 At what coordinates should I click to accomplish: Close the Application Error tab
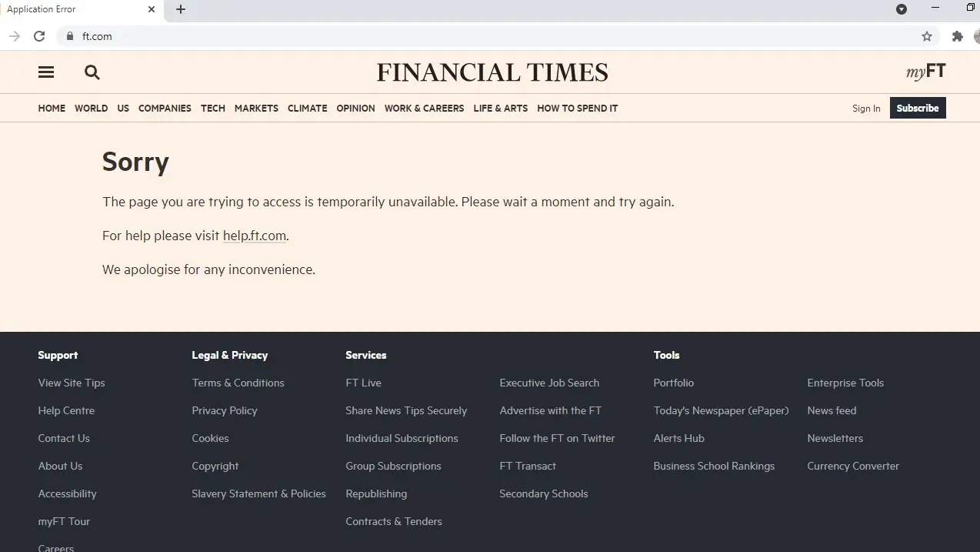point(152,9)
